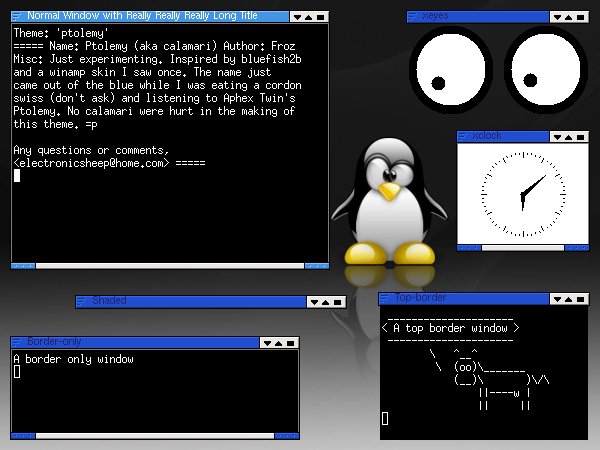Screen dimensions: 600x450
Task: Click down-triangle button on xeyes titlebar
Action: pos(558,17)
